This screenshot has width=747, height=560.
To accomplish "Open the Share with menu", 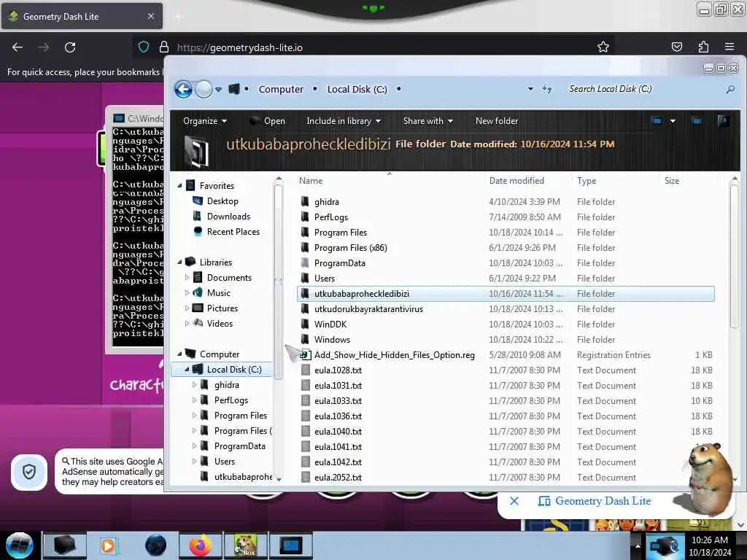I will point(427,121).
